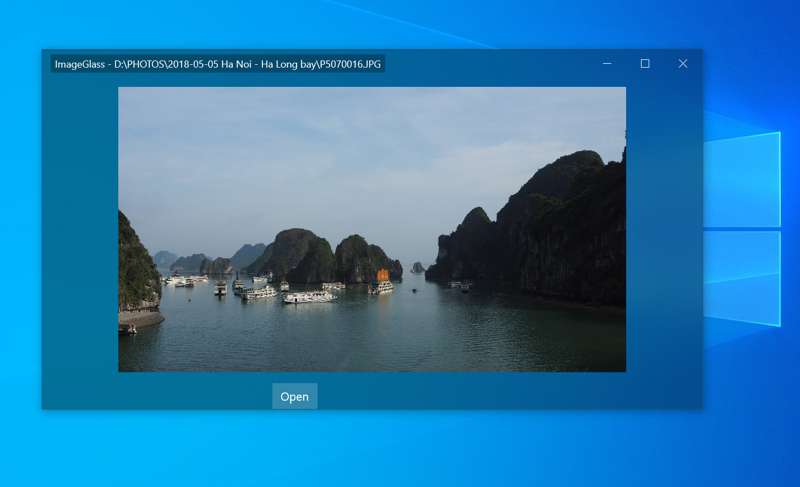
Task: Maximize the ImageGlass window
Action: 645,64
